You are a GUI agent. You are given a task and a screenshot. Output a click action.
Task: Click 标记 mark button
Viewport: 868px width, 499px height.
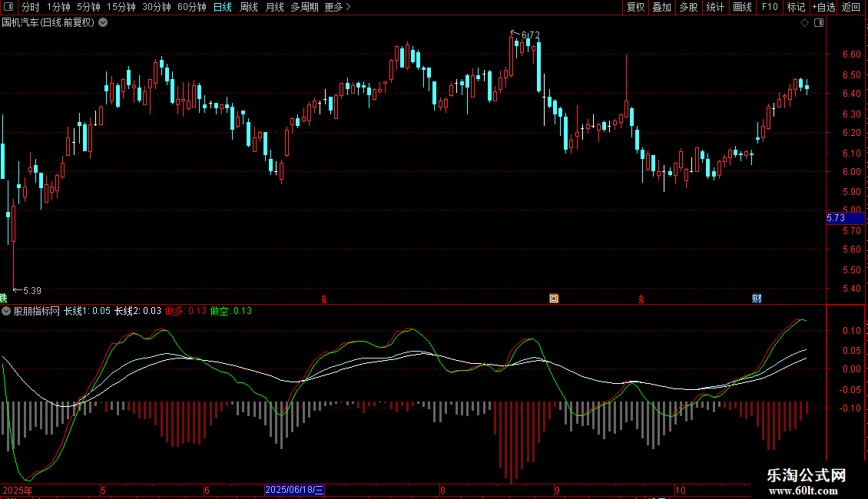click(796, 7)
